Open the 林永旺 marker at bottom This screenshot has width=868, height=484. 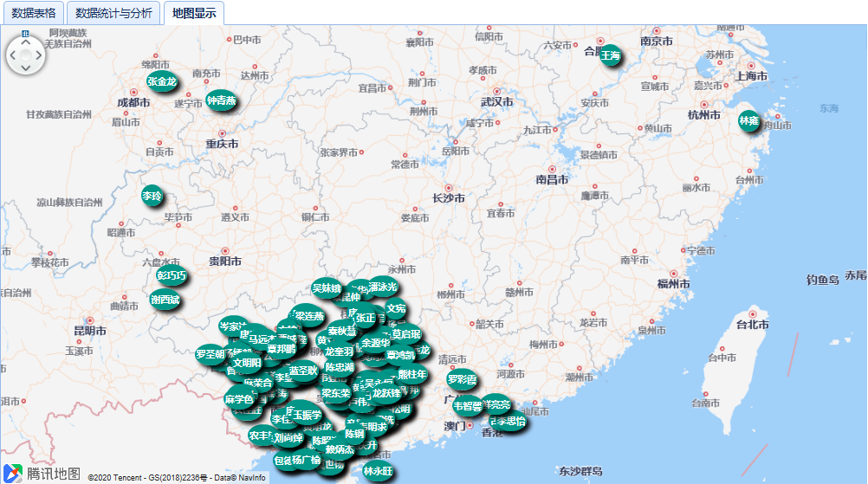pos(378,471)
